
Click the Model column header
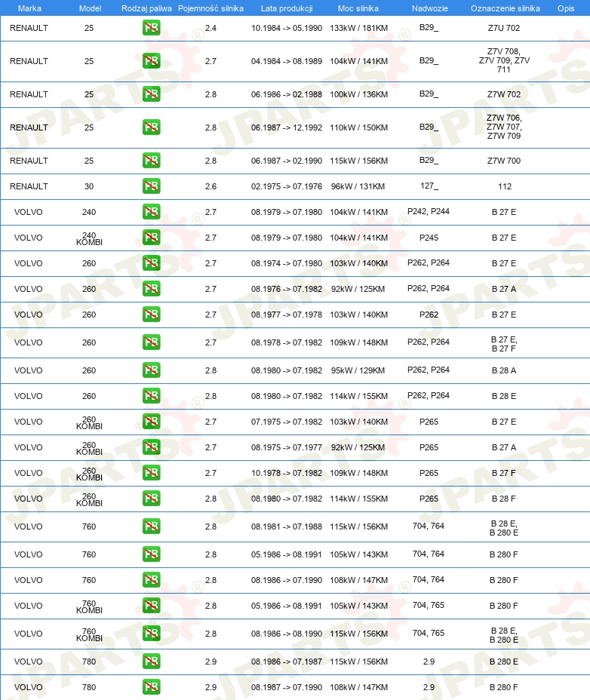tap(91, 8)
